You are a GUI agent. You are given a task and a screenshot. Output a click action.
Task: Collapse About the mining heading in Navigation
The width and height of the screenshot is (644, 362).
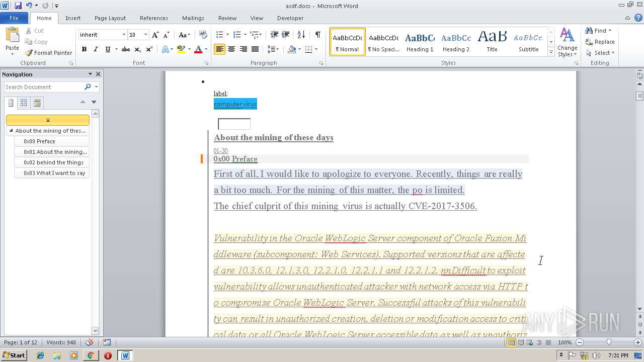coord(11,131)
